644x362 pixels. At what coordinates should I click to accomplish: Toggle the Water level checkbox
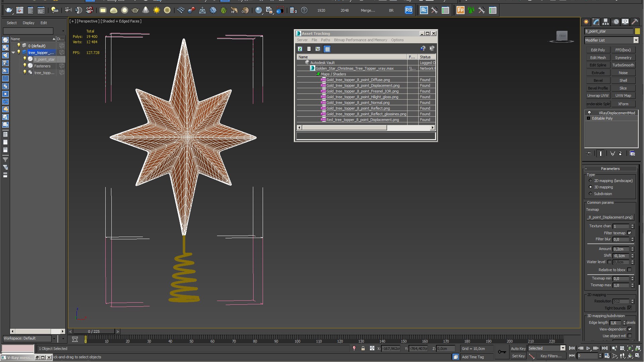tap(609, 262)
